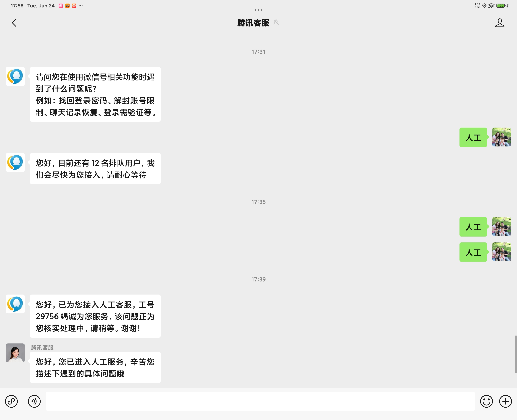Tap the 腾讯客服 chat title

(253, 23)
